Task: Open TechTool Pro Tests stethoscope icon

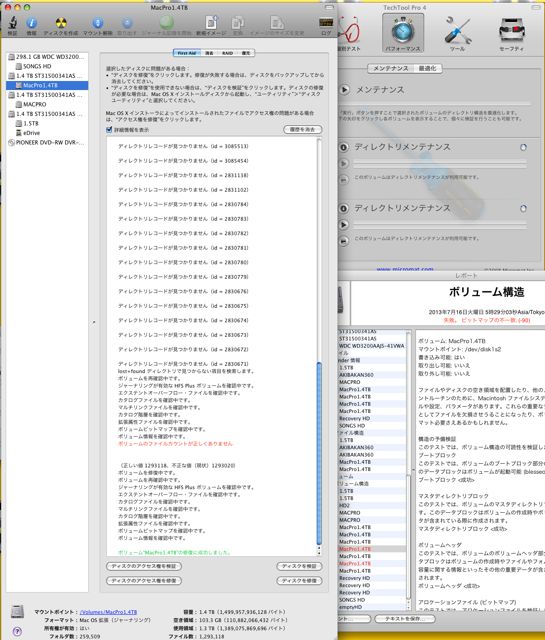Action: tap(349, 33)
